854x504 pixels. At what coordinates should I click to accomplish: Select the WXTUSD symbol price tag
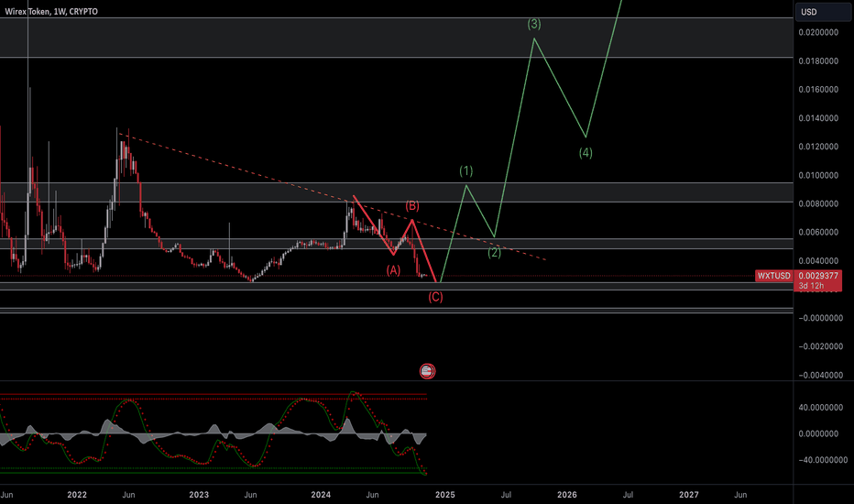(x=774, y=276)
